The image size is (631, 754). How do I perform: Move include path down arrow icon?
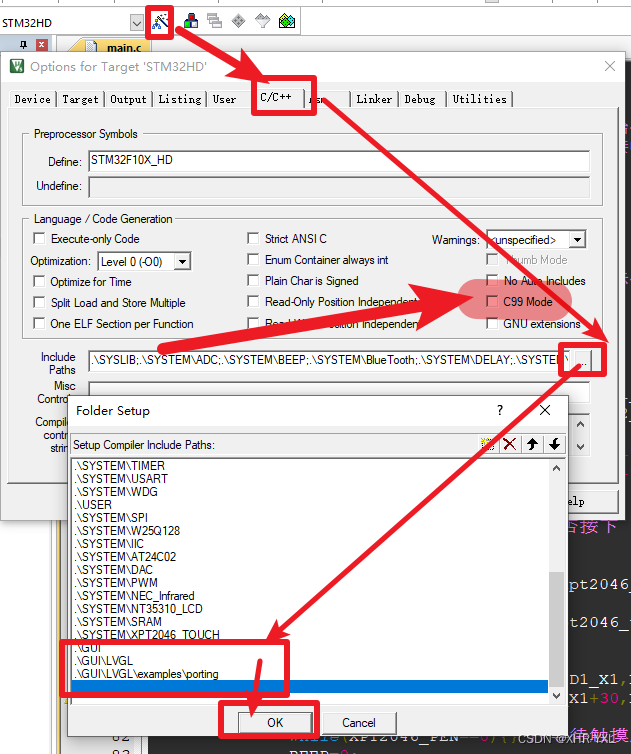click(554, 444)
